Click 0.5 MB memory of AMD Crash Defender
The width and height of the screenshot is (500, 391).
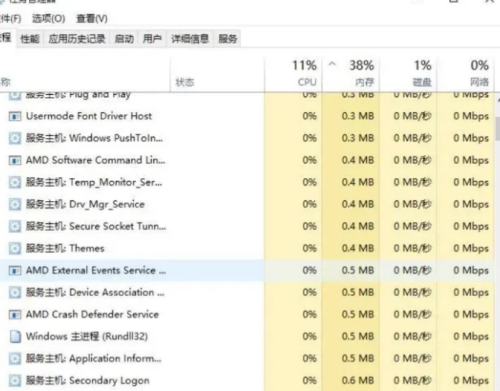[x=358, y=314]
